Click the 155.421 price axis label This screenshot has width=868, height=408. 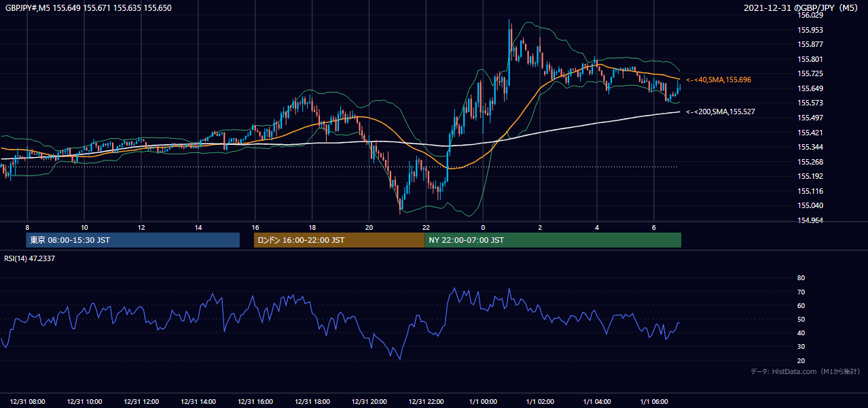(x=810, y=133)
